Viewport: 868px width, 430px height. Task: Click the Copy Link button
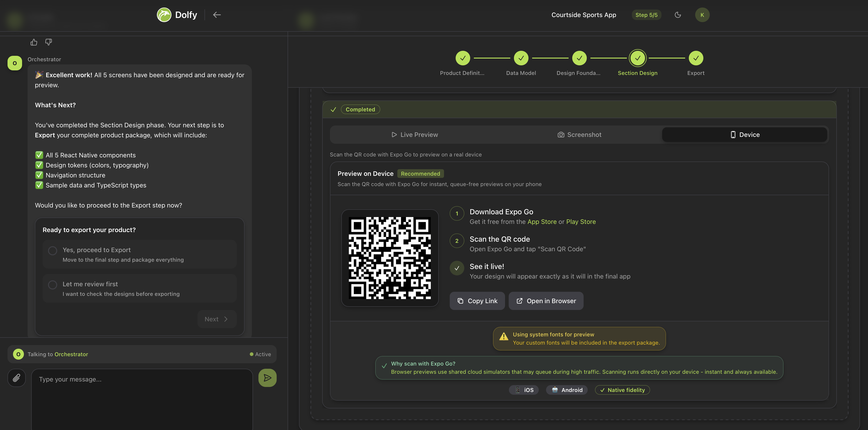coord(477,301)
